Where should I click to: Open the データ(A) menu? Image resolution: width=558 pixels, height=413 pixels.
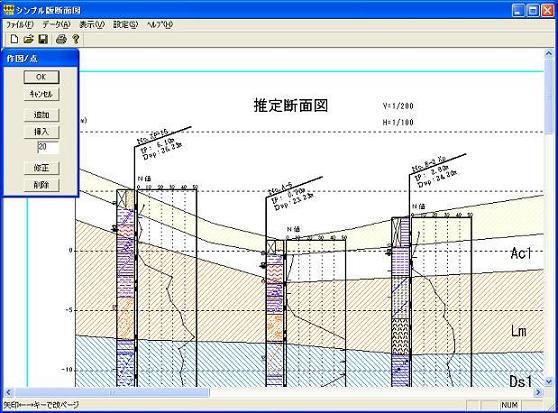[57, 25]
